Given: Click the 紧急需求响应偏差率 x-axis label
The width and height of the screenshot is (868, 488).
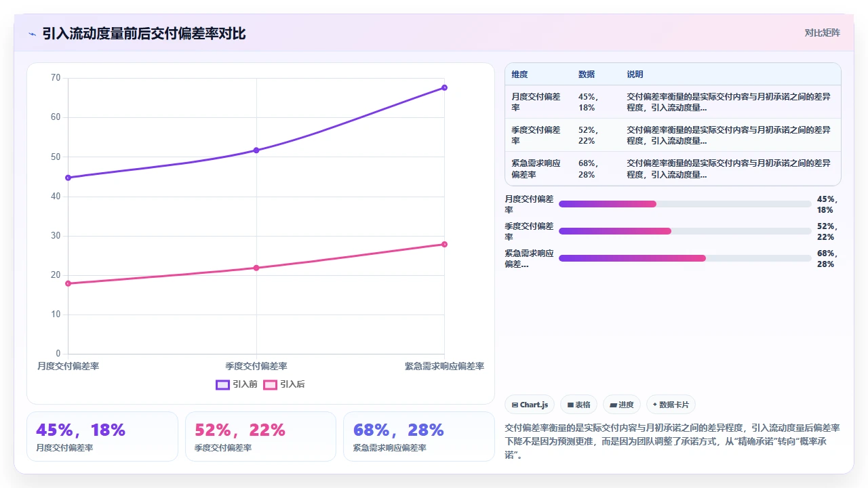Looking at the screenshot, I should tap(444, 366).
